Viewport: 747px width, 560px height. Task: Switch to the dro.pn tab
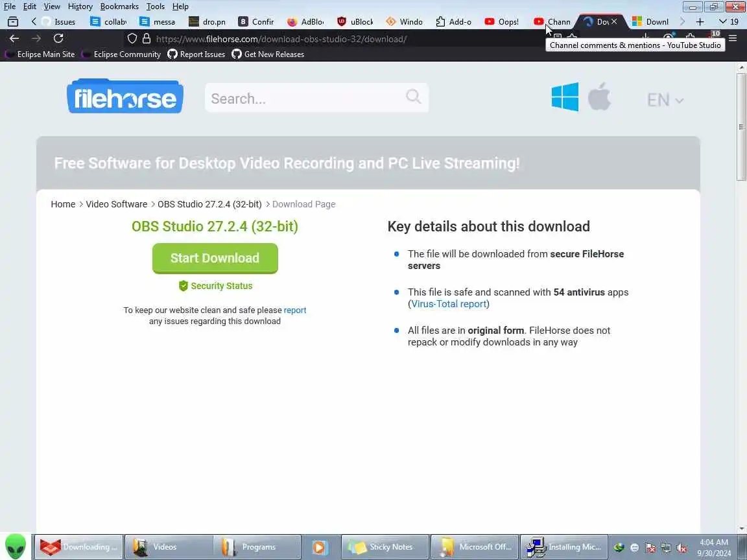click(x=209, y=22)
